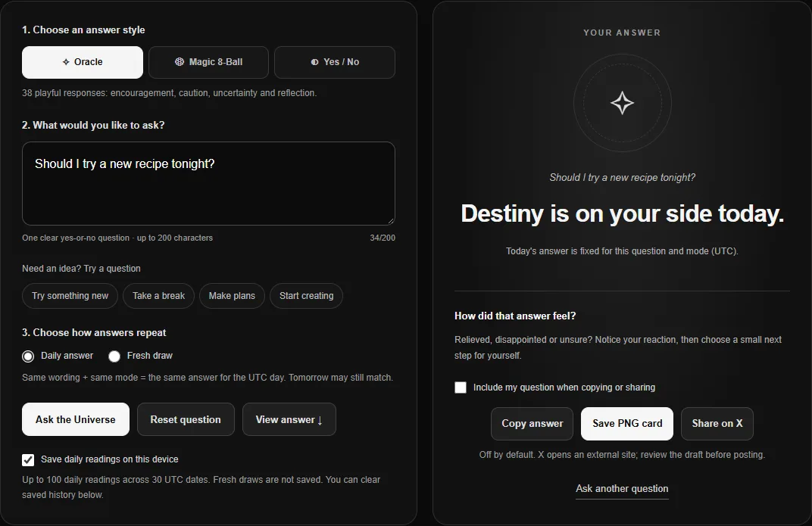Jump to answer with View answer
The width and height of the screenshot is (812, 526).
[x=289, y=419]
